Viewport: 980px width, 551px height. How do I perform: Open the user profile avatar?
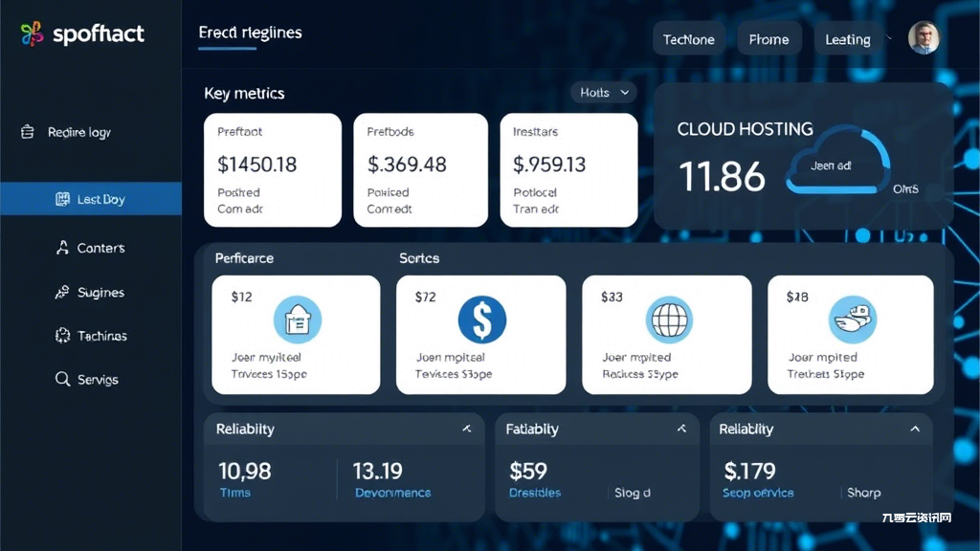[x=924, y=37]
